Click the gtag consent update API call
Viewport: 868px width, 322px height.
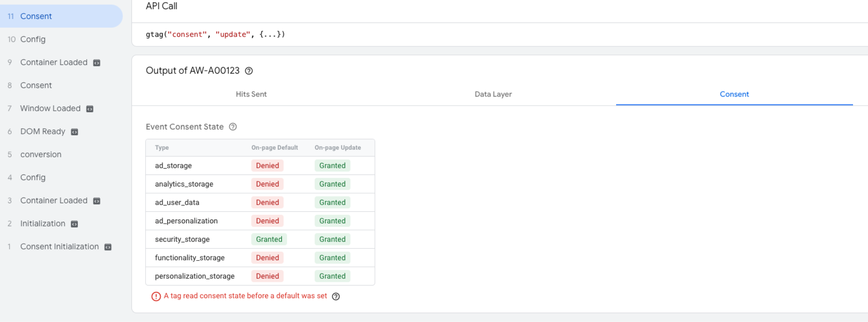215,34
